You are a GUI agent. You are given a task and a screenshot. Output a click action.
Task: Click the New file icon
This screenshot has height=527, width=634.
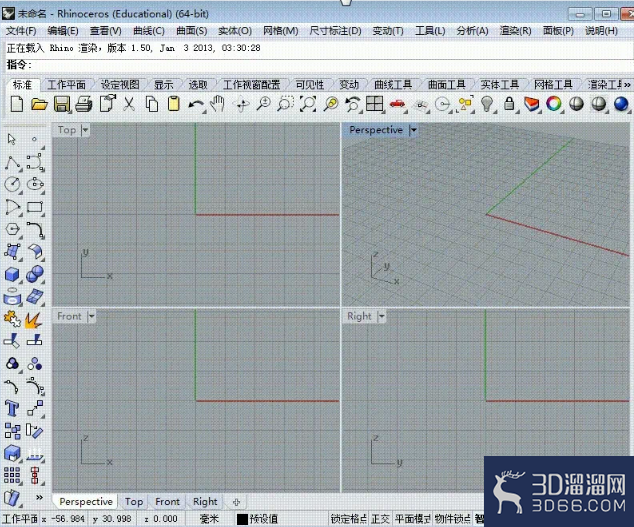pos(17,104)
